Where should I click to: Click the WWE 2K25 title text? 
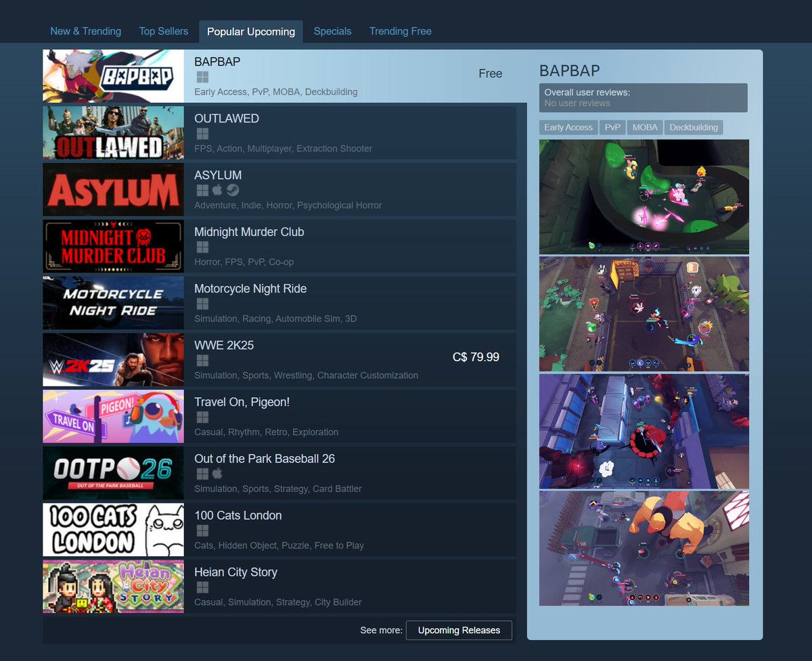(x=224, y=345)
